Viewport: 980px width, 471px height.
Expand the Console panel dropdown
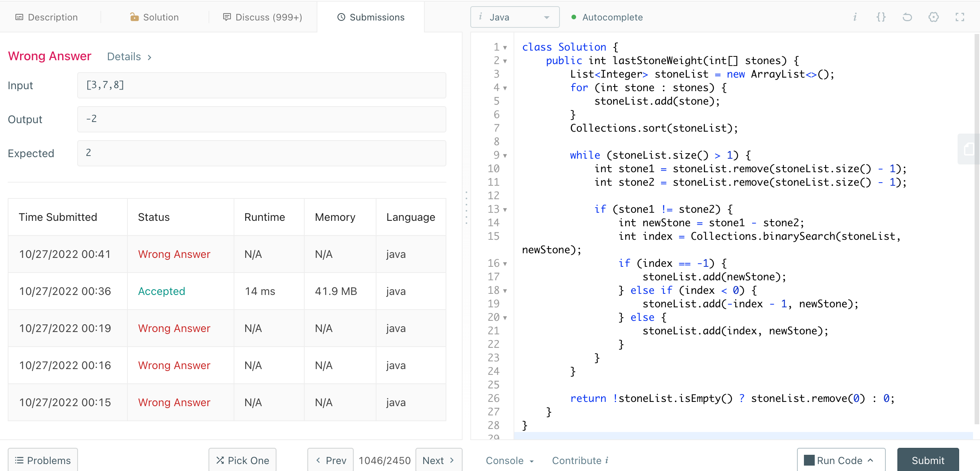click(x=510, y=460)
